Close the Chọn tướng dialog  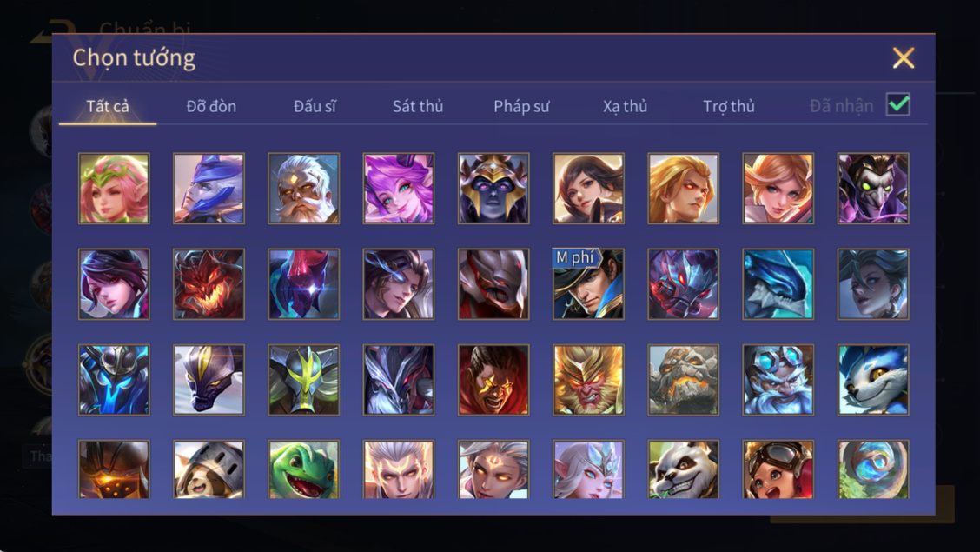tap(904, 58)
